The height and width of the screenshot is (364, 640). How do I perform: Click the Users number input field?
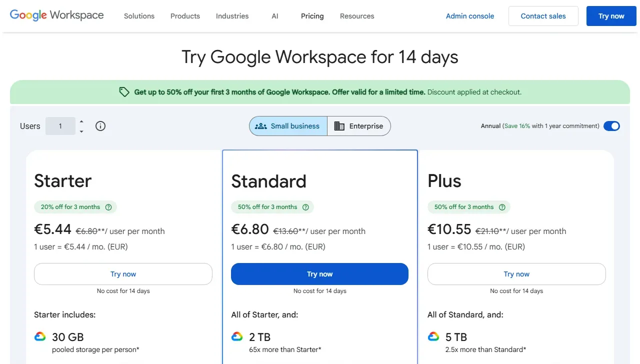point(60,126)
